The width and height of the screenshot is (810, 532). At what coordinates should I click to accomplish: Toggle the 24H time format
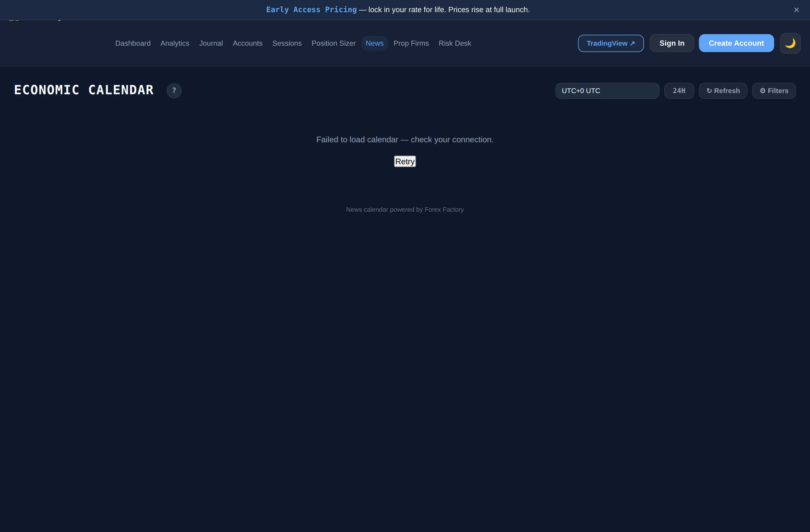coord(679,91)
